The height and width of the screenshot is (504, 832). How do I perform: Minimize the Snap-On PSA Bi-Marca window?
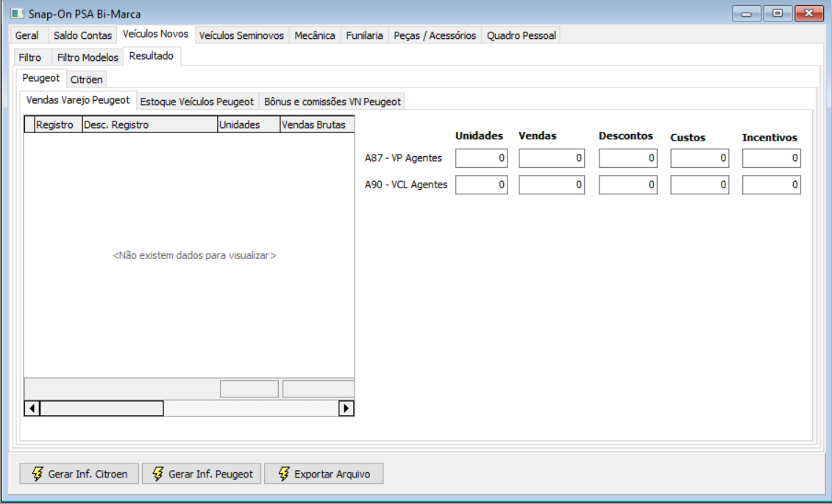click(x=747, y=13)
